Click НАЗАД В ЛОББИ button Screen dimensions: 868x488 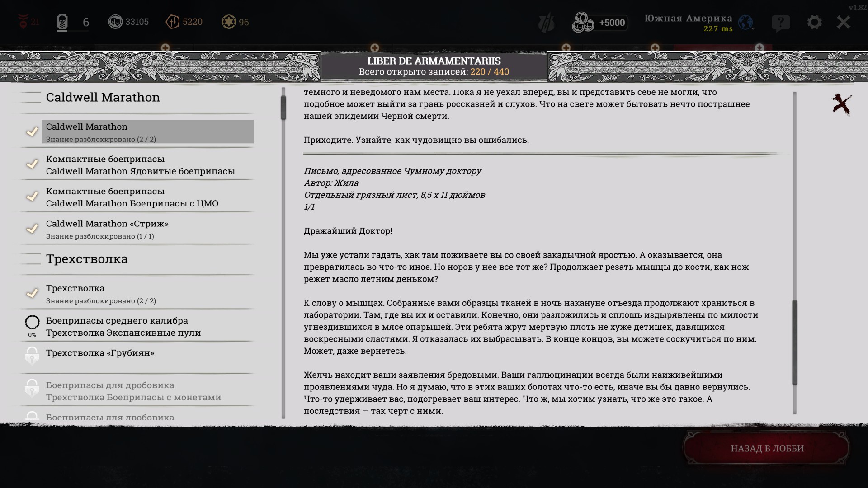767,448
